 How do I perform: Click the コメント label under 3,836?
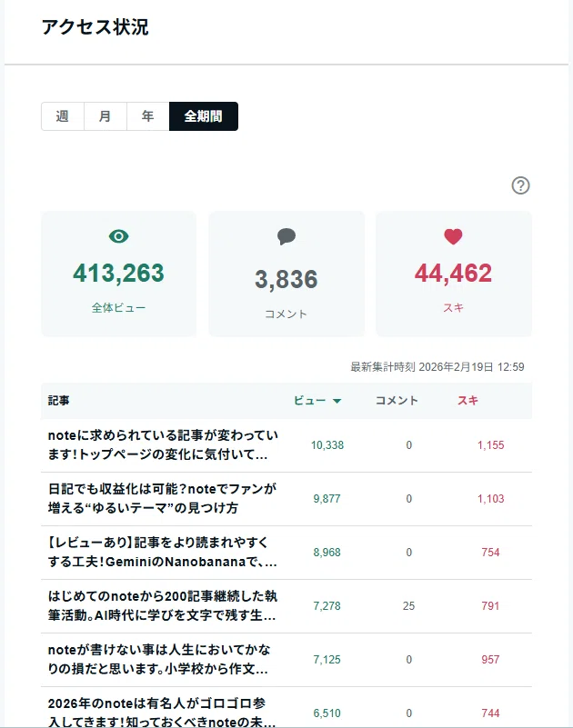pos(286,314)
